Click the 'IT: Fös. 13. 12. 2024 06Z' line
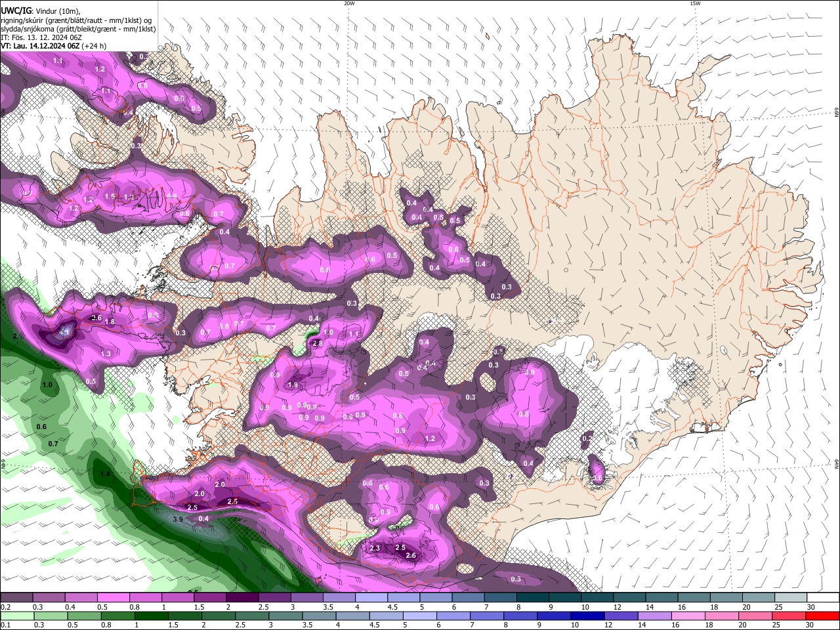 point(41,37)
